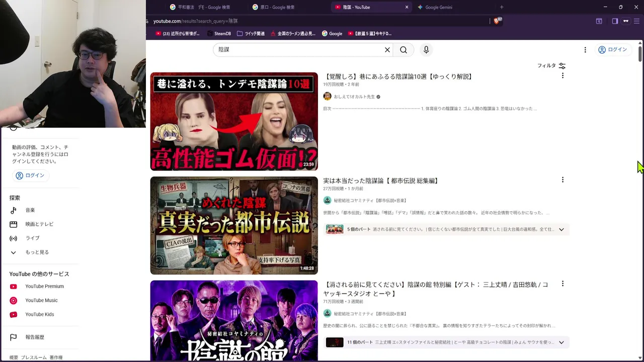Image resolution: width=644 pixels, height=362 pixels.
Task: Open the 近所から苦情が bookmark
Action: 178,34
